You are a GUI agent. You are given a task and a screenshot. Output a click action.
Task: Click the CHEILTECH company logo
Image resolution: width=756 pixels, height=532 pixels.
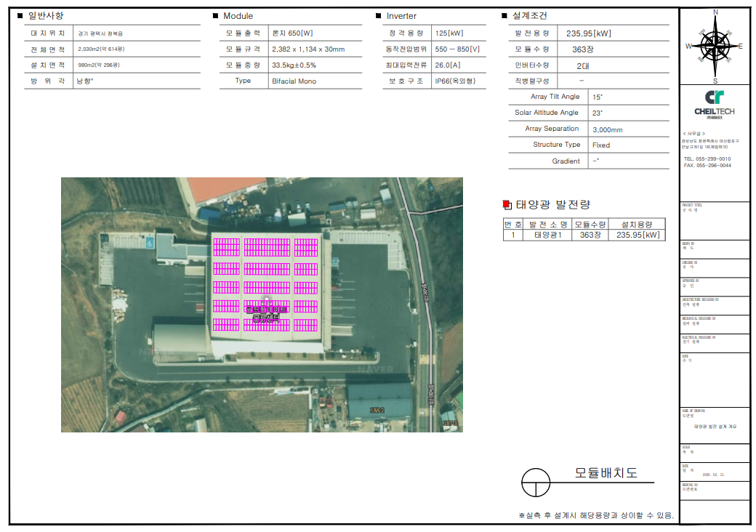pyautogui.click(x=715, y=102)
